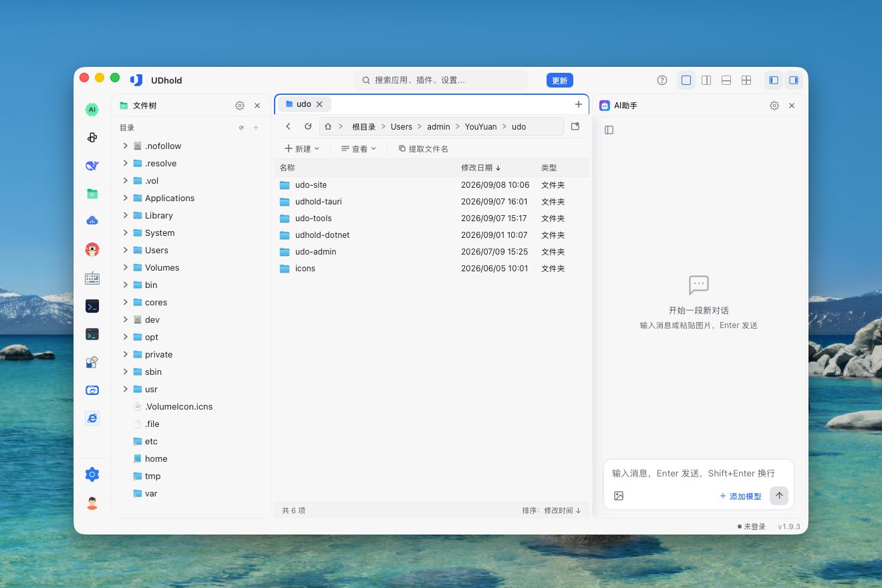Open AI assistant settings gear
882x588 pixels.
coord(774,106)
